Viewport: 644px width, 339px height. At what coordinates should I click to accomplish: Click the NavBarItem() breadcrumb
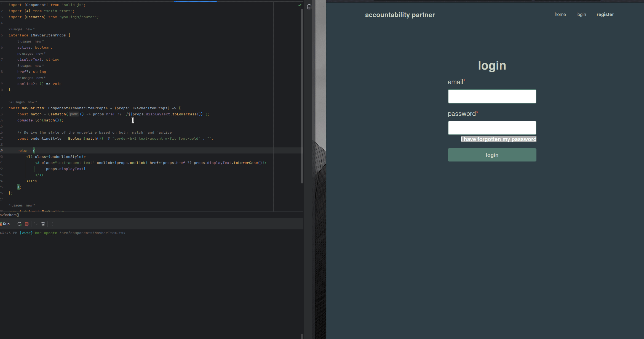[10, 215]
